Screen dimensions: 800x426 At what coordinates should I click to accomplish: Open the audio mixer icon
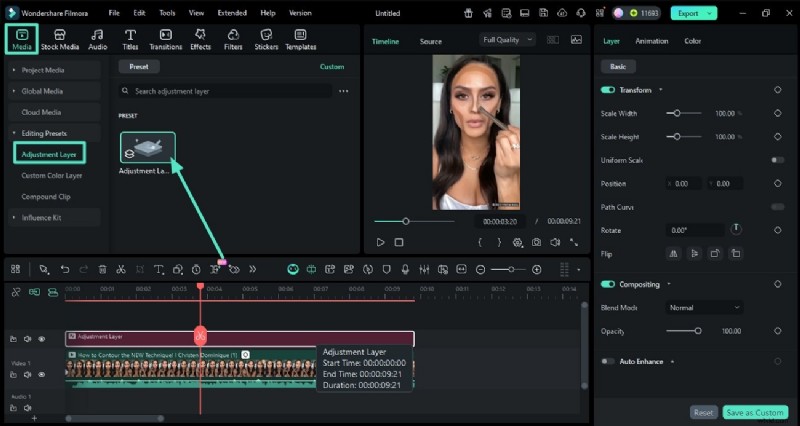pyautogui.click(x=424, y=269)
